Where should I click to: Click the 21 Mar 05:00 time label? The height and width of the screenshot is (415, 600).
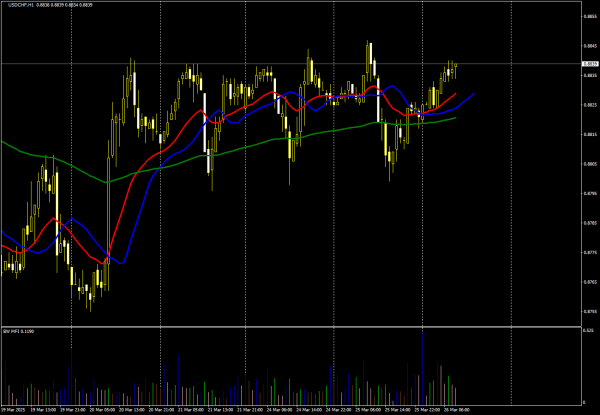click(189, 409)
